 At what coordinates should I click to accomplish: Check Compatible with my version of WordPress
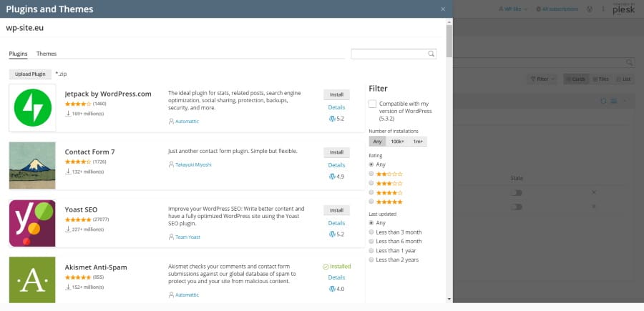coord(373,104)
